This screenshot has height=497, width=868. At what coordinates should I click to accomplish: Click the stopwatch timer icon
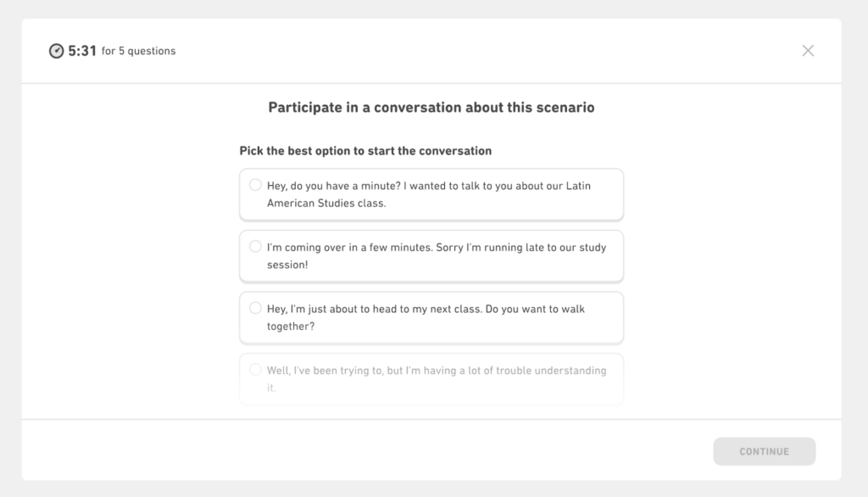tap(56, 51)
